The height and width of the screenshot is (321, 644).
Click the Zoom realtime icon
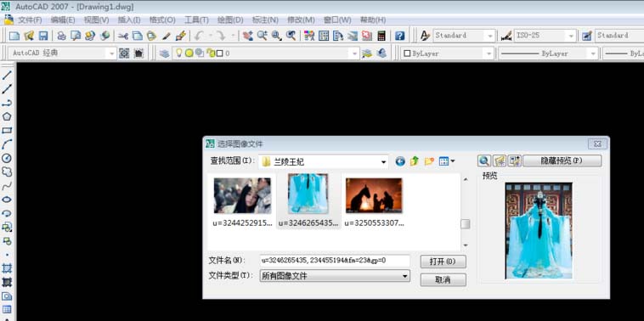(x=262, y=36)
